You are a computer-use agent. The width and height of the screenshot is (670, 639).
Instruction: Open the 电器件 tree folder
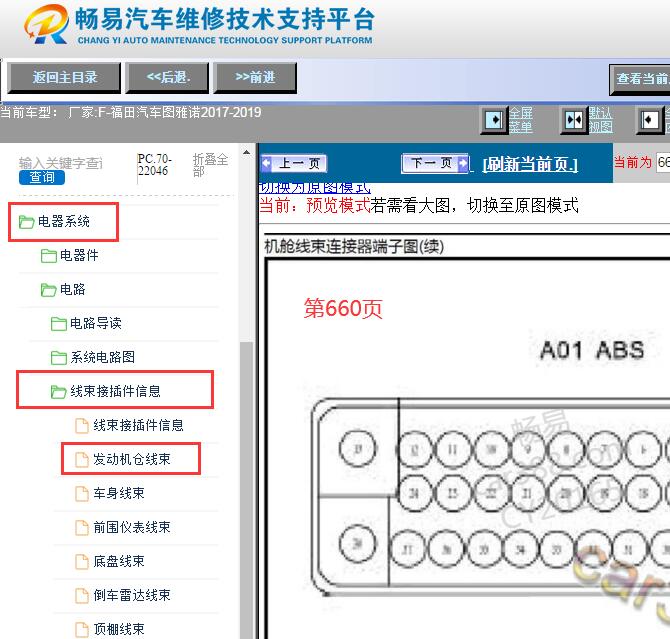click(x=79, y=255)
